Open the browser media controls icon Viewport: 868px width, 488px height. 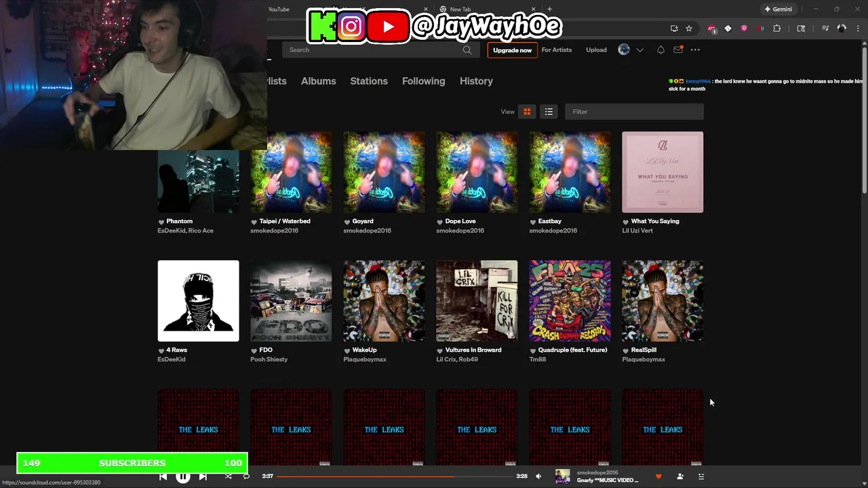coord(825,28)
